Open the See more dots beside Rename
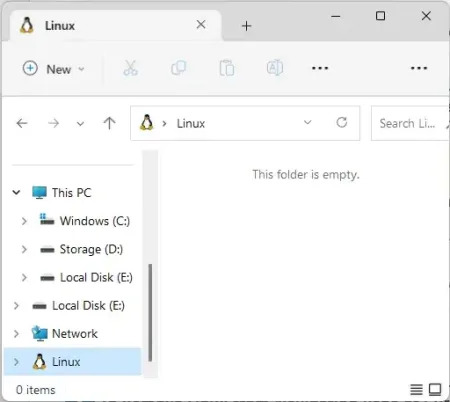Viewport: 450px width, 402px height. 320,68
